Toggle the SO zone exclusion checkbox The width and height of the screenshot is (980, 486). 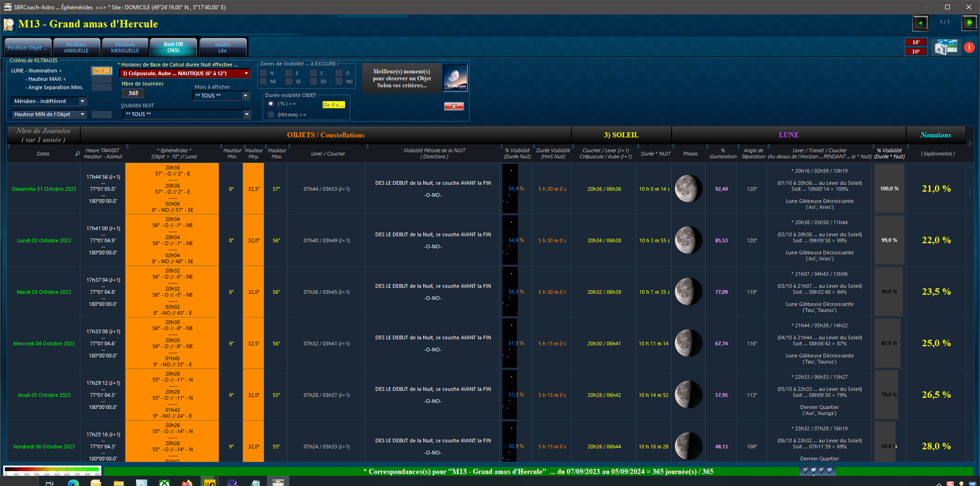tap(314, 82)
